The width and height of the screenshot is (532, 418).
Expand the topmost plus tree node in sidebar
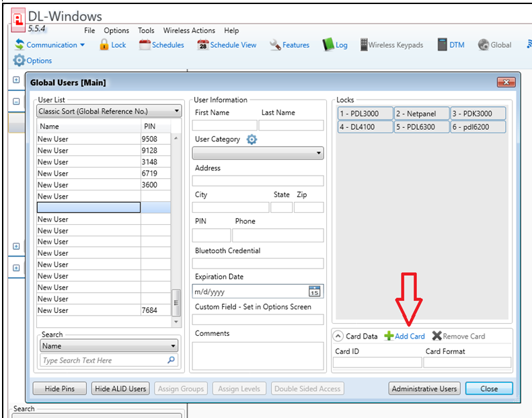16,80
